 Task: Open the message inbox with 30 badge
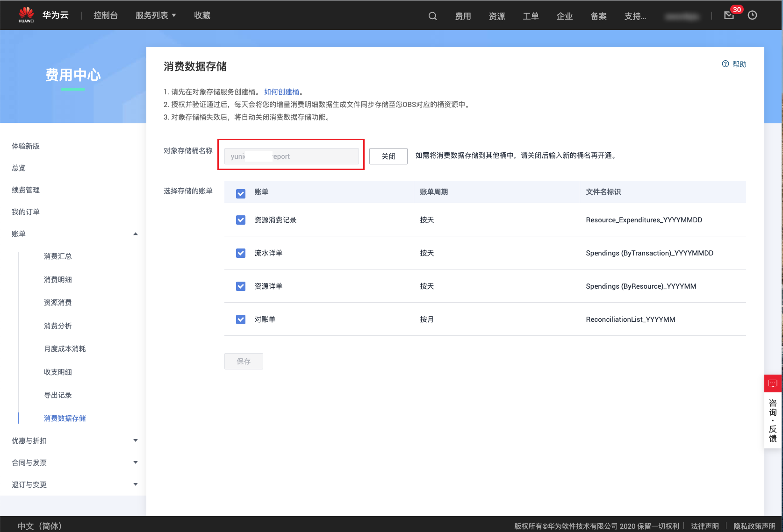pos(729,15)
